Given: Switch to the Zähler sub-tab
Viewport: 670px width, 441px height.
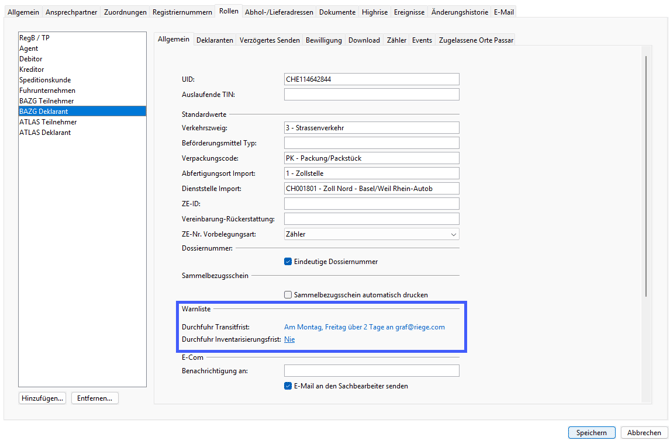Looking at the screenshot, I should pyautogui.click(x=396, y=40).
